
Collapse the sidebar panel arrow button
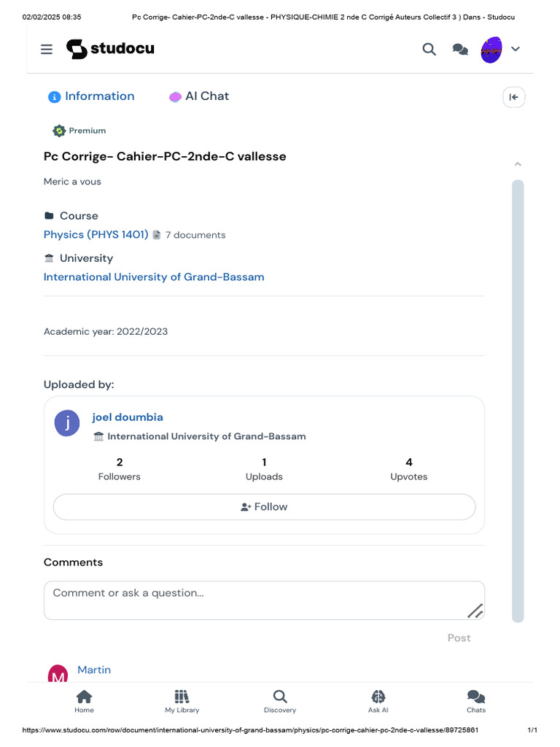coord(514,97)
